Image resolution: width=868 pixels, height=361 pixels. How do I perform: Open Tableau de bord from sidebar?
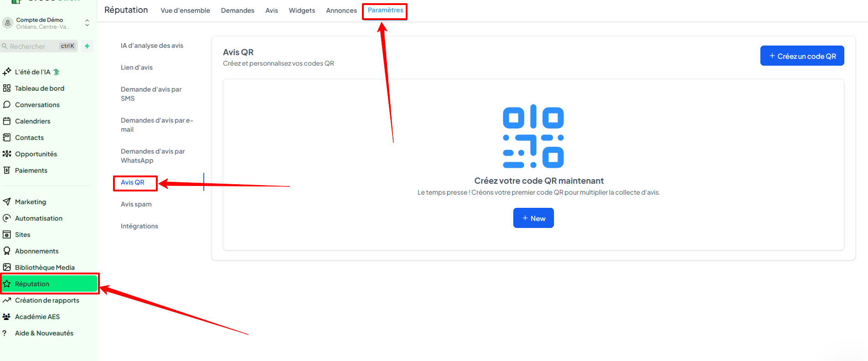point(40,88)
